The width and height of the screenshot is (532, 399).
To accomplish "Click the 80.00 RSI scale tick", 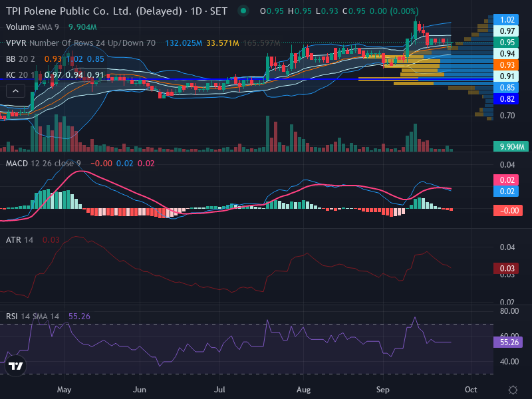I will click(509, 311).
